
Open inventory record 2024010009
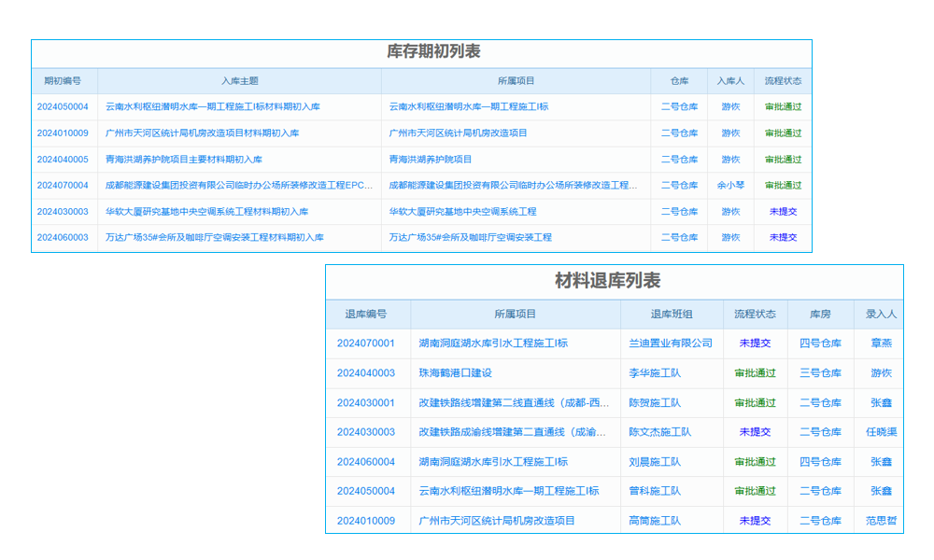[x=63, y=133]
